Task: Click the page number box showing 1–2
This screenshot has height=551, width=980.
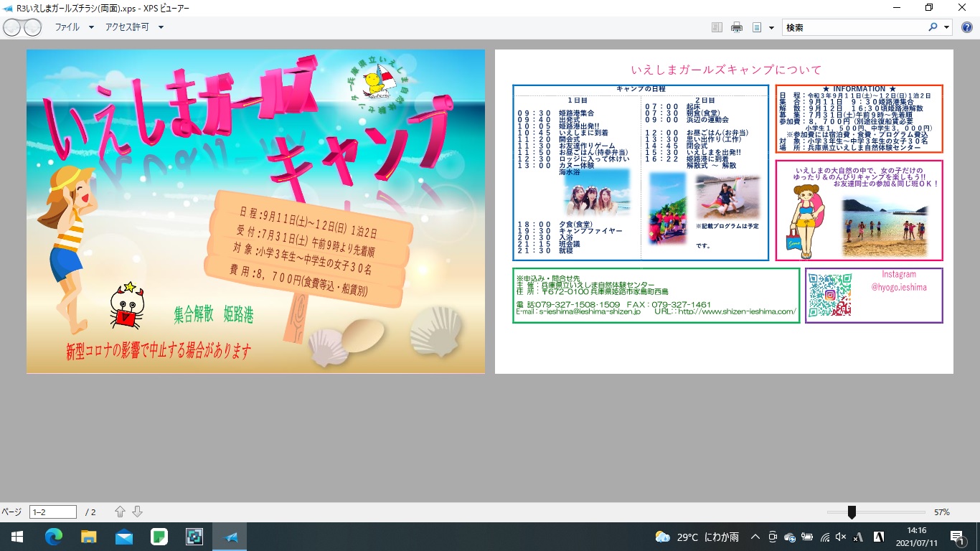Action: point(52,512)
